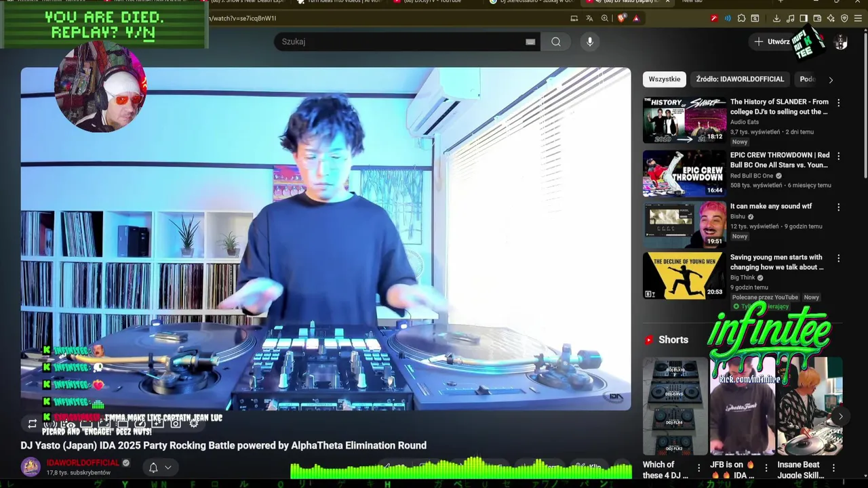The image size is (868, 488).
Task: Click the zoom magnifier icon in address bar
Action: click(605, 18)
